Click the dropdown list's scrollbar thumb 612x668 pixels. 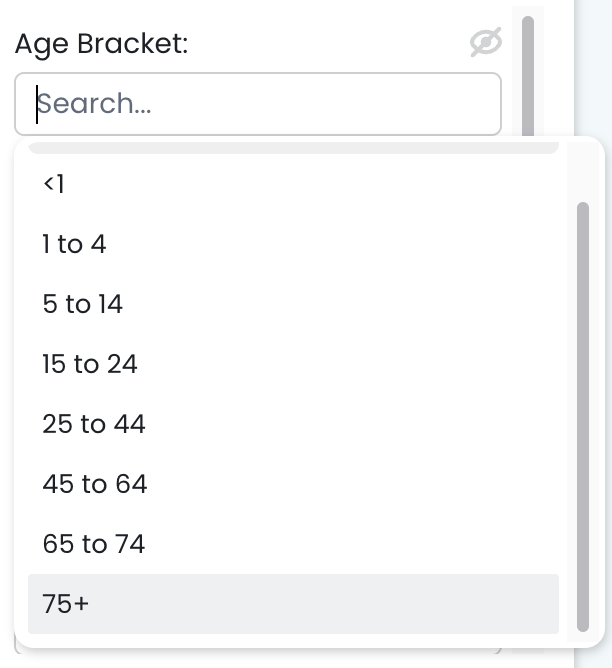click(583, 415)
